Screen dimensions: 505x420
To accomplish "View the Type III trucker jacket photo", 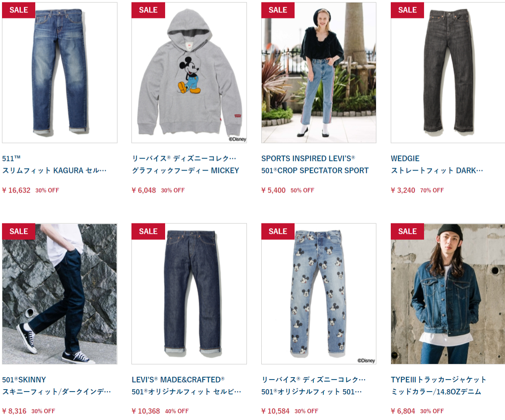I will point(448,294).
